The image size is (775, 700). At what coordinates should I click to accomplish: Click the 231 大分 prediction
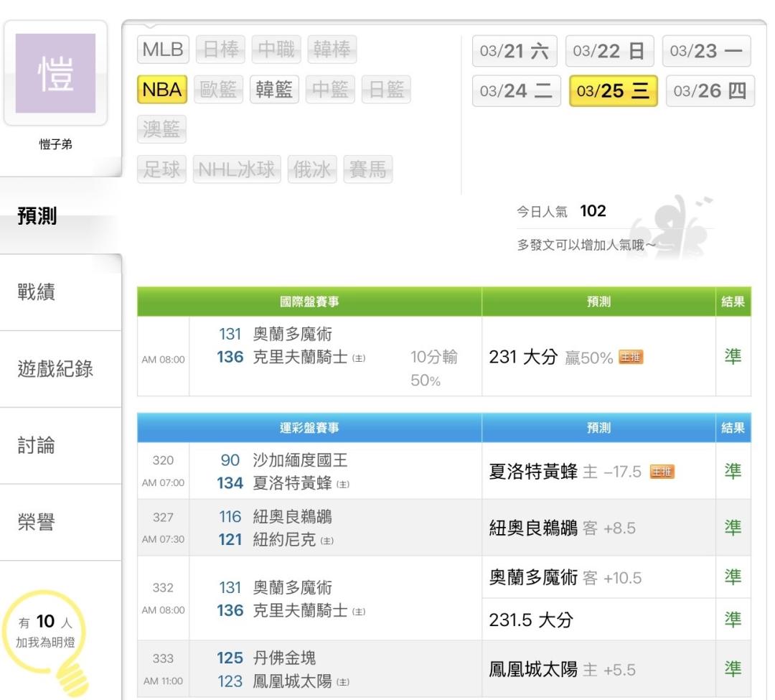click(523, 357)
